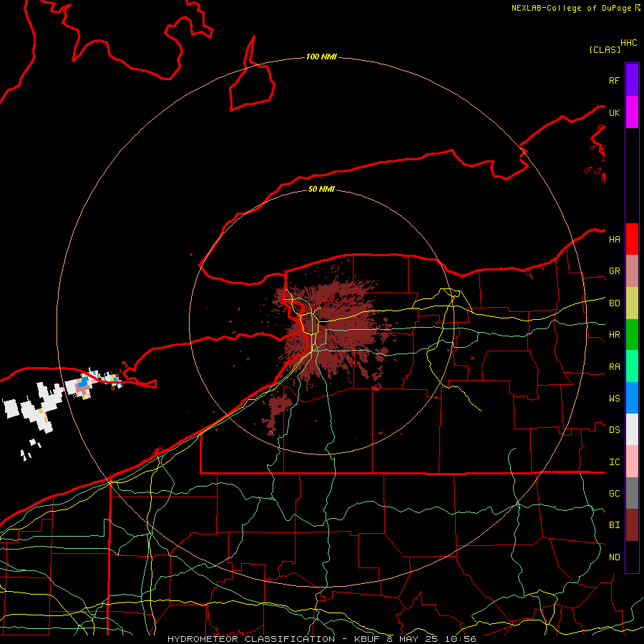Viewport: 644px width, 644px height.
Task: Click the GC gray legend swatch
Action: tap(632, 493)
